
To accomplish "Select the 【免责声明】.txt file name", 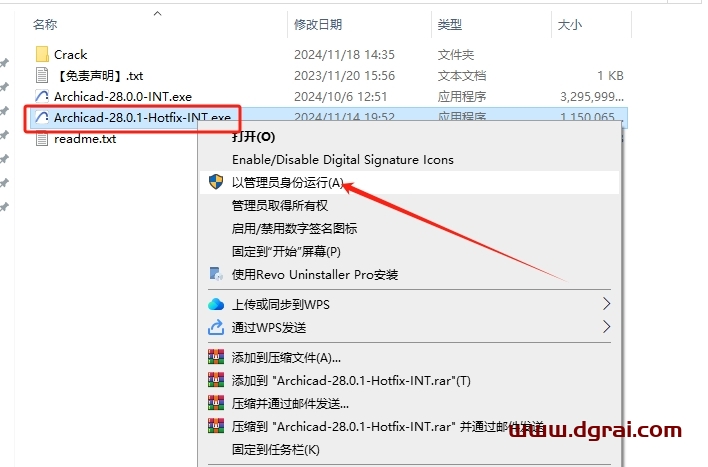I will [x=99, y=75].
